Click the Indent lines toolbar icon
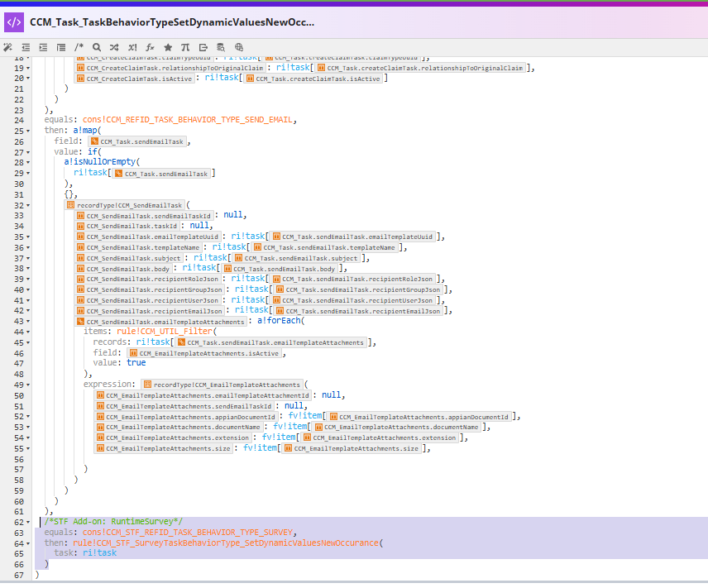Viewport: 708px width, 588px height. tap(43, 47)
